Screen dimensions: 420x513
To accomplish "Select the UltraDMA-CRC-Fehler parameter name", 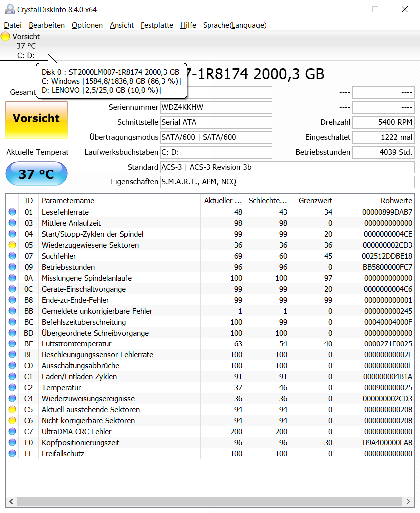I will [x=77, y=432].
